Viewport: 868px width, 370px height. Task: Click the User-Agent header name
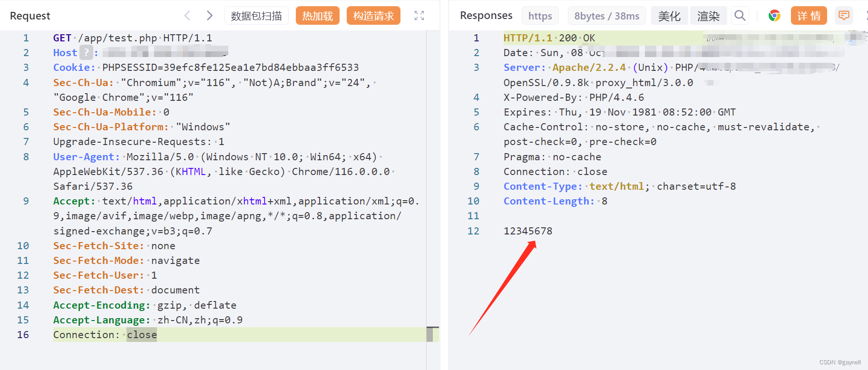pyautogui.click(x=86, y=156)
